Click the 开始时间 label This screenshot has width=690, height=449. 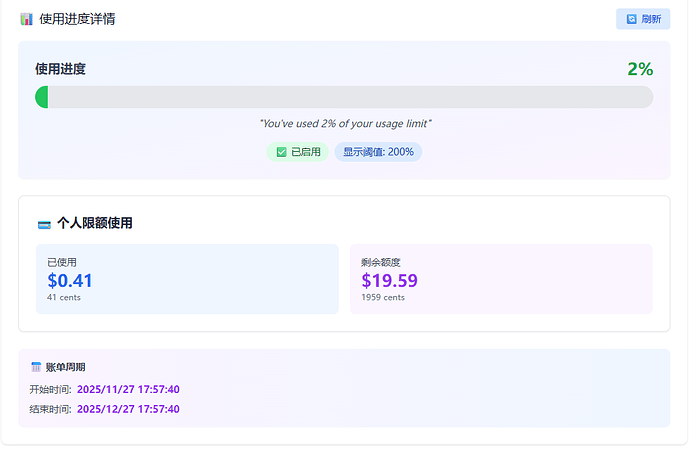[x=50, y=390]
